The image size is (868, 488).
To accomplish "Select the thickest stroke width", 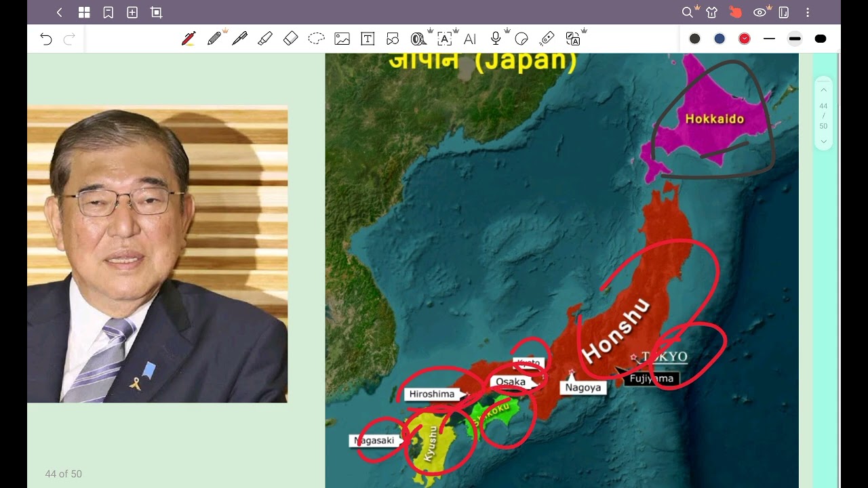I will point(821,39).
